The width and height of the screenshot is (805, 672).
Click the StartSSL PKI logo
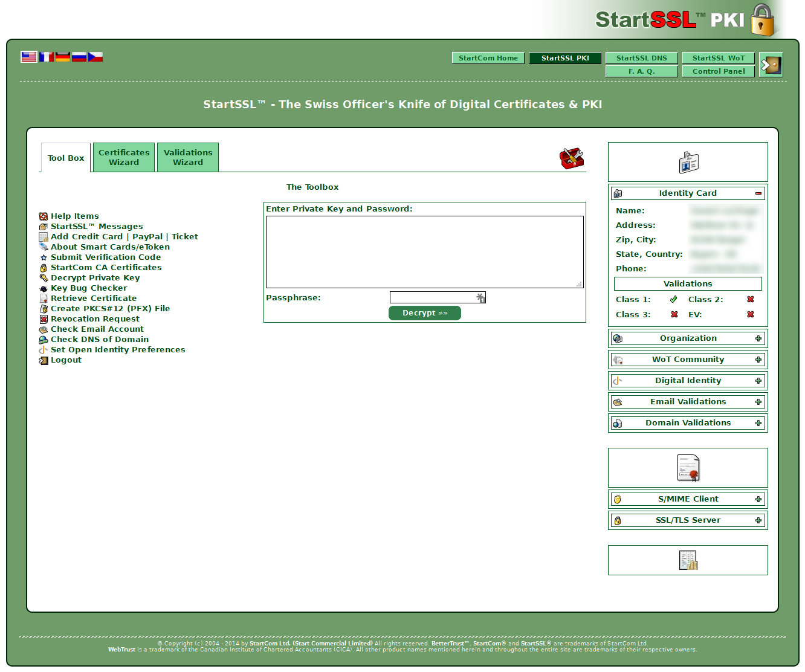[x=685, y=19]
